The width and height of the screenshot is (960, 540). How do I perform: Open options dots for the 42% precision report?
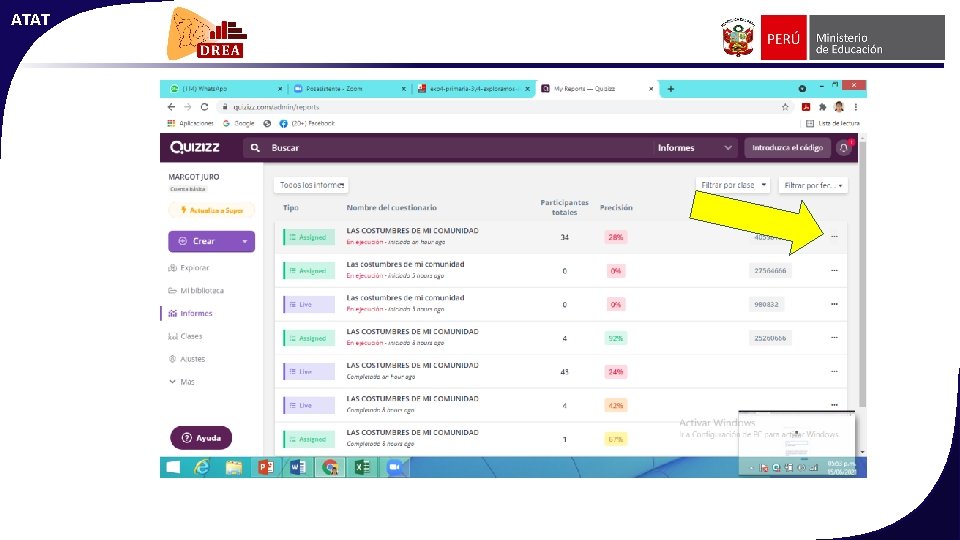pos(834,405)
